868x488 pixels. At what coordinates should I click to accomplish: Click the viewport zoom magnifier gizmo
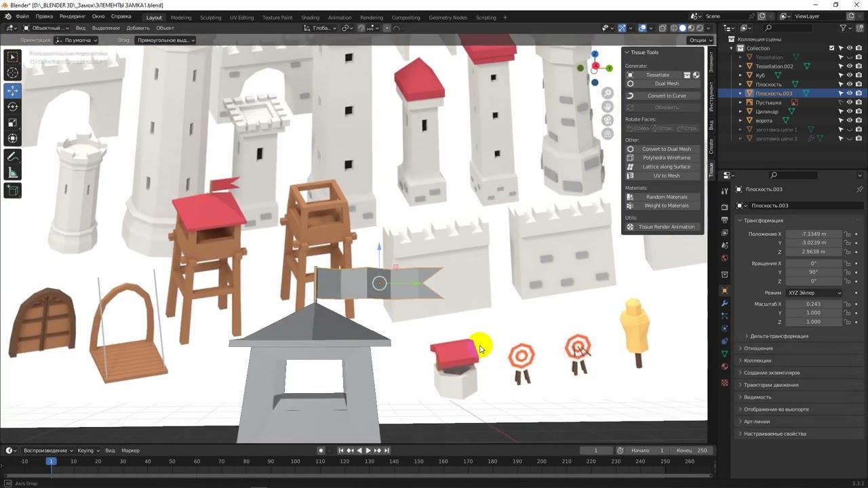point(608,93)
